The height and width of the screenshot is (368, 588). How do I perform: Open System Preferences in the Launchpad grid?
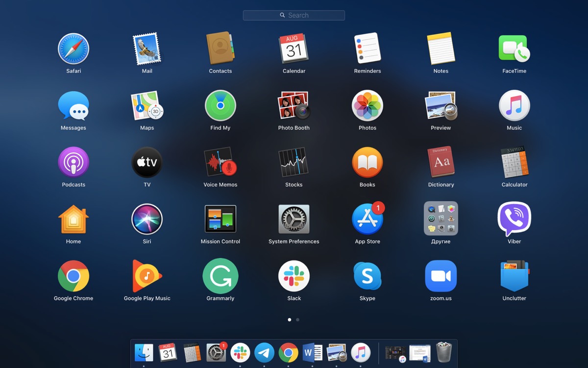tap(294, 219)
